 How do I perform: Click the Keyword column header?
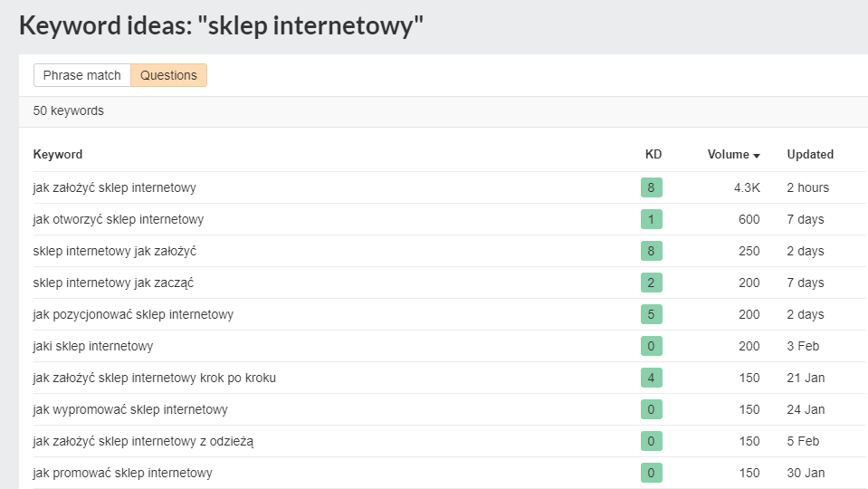(x=58, y=155)
